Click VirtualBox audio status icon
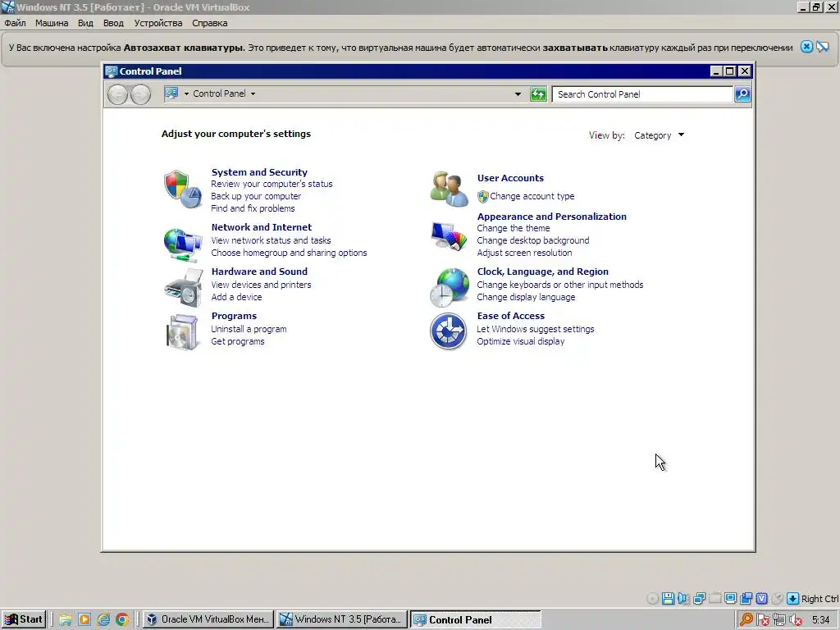This screenshot has height=630, width=840. (x=683, y=598)
